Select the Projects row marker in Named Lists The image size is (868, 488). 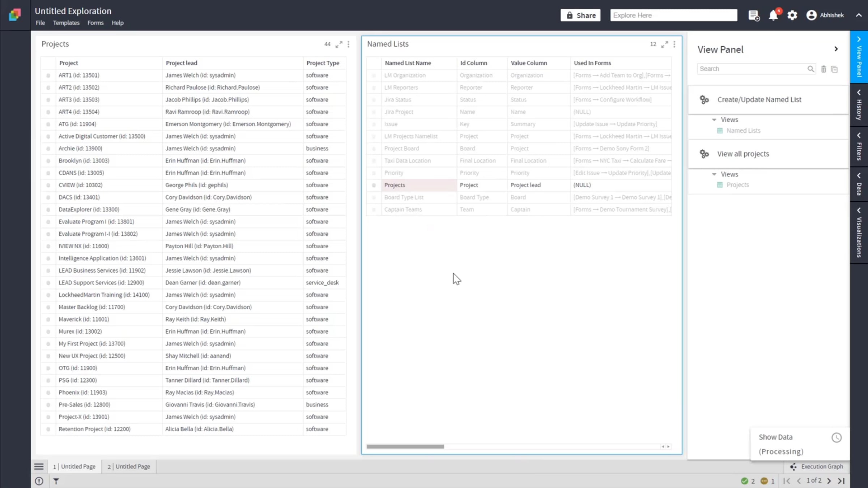tap(374, 185)
